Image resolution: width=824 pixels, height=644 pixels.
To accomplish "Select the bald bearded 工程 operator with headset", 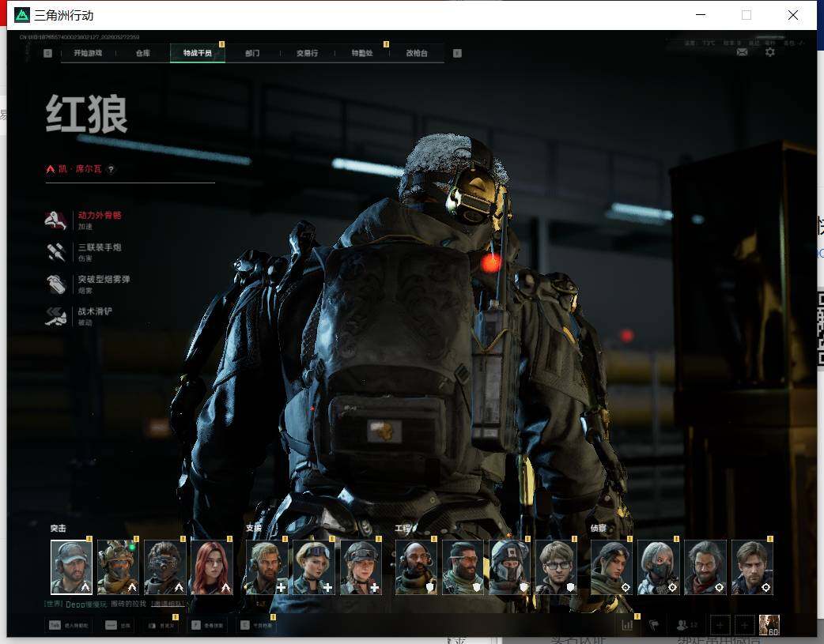I will (x=416, y=567).
